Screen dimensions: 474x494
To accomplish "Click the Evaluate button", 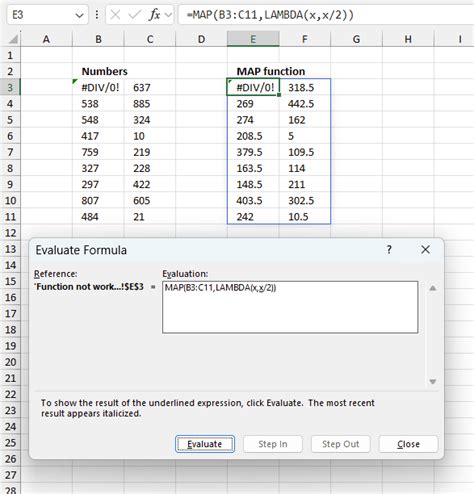I will coord(205,444).
